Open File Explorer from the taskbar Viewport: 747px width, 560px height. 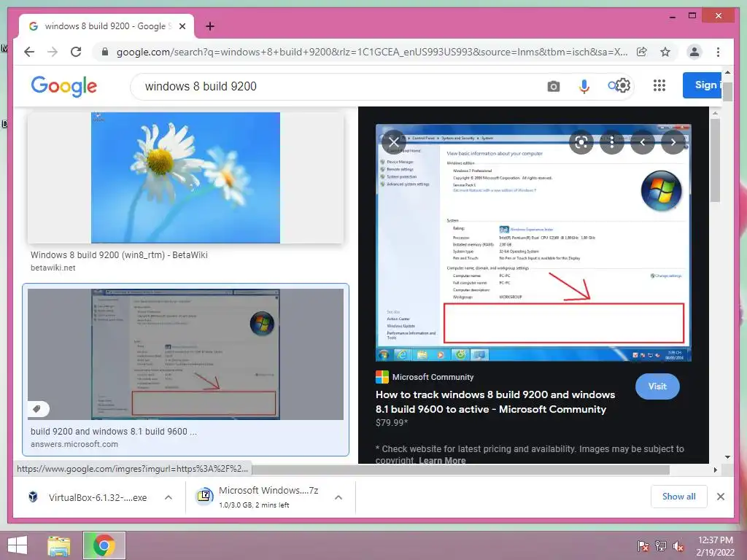pos(58,545)
